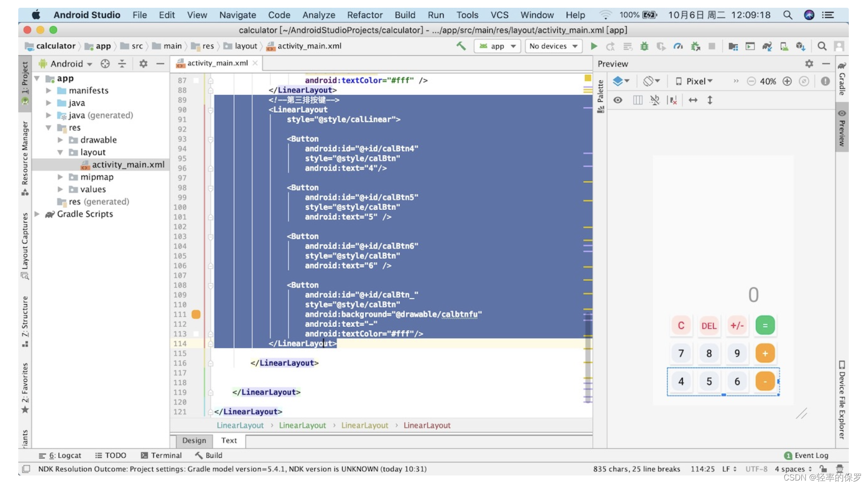Open macOS Spotlight search icon

click(788, 15)
